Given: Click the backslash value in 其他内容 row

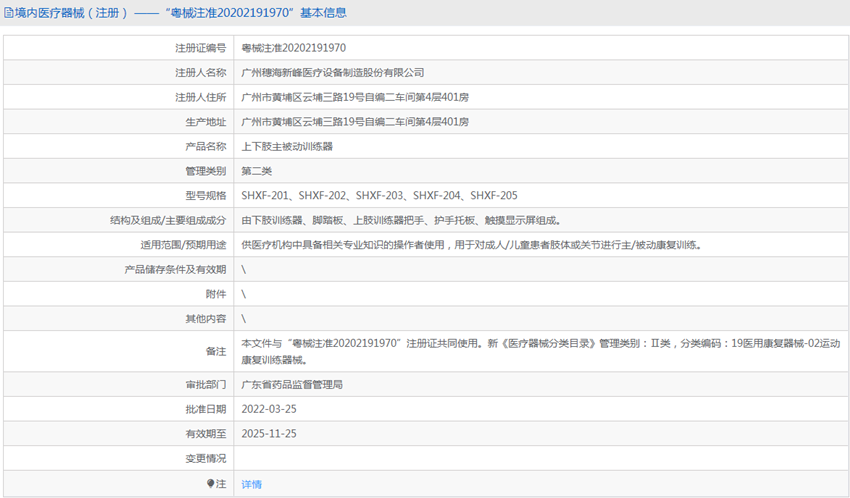Looking at the screenshot, I should pos(243,319).
